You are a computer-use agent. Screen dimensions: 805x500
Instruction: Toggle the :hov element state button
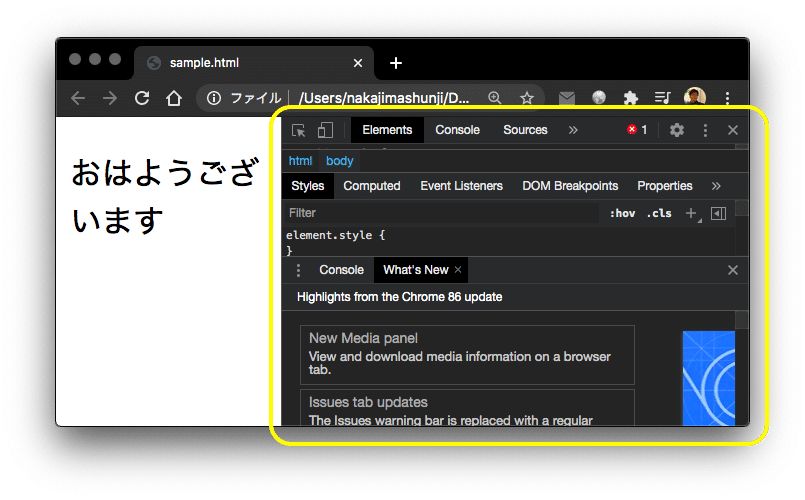(622, 214)
